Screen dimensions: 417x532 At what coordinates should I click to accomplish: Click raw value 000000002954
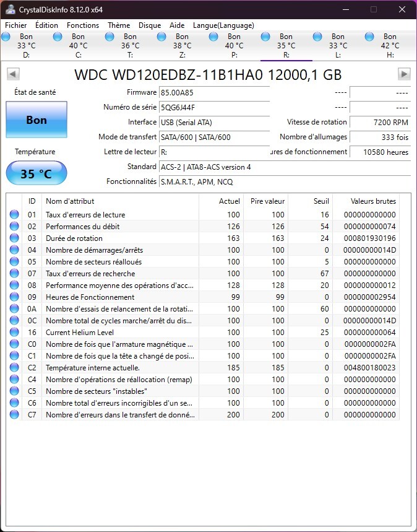tap(369, 297)
